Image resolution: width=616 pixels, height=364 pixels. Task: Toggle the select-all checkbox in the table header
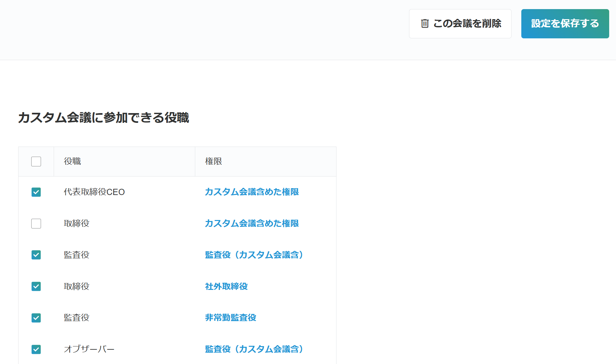[x=36, y=161]
